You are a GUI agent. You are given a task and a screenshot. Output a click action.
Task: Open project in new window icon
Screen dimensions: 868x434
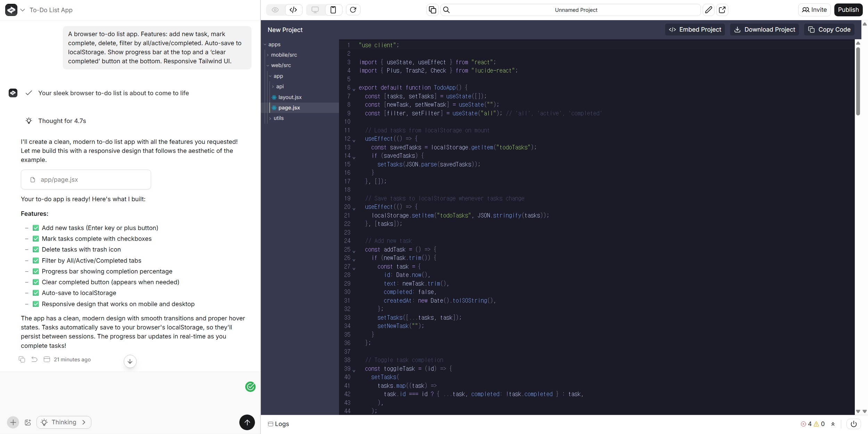[722, 10]
